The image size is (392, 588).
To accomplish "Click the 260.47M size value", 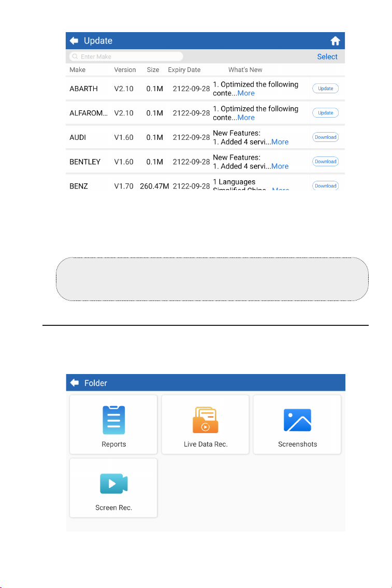I will pos(154,187).
